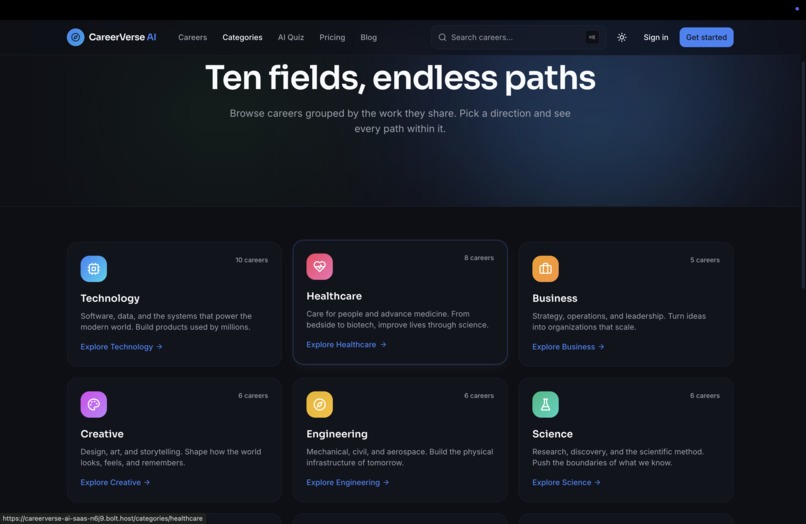
Task: Click the 'Browse careers grouped' subtitle text
Action: [x=400, y=121]
